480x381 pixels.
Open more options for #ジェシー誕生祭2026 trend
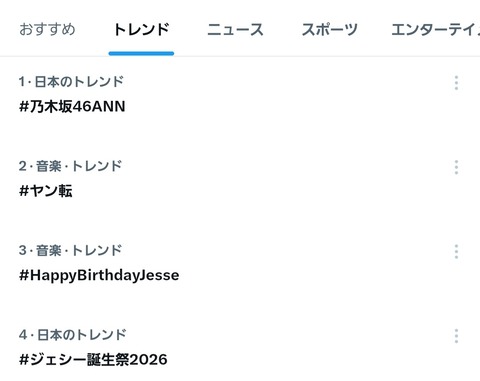456,336
